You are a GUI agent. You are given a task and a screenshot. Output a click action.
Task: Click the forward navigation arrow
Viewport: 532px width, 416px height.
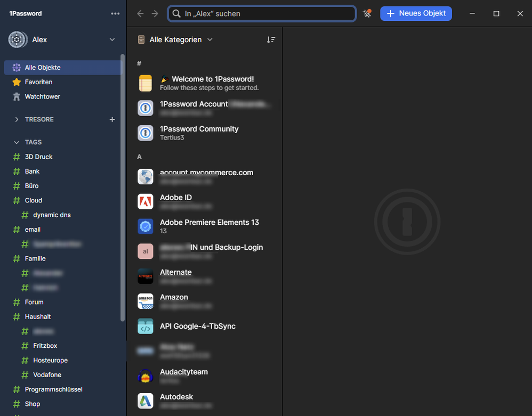click(155, 13)
